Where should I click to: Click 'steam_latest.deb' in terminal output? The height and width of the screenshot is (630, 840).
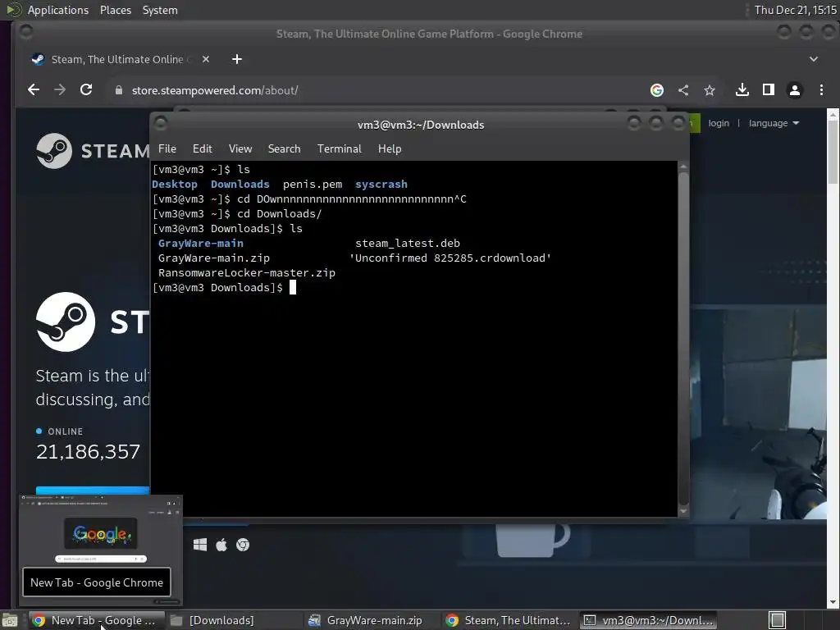pos(407,243)
